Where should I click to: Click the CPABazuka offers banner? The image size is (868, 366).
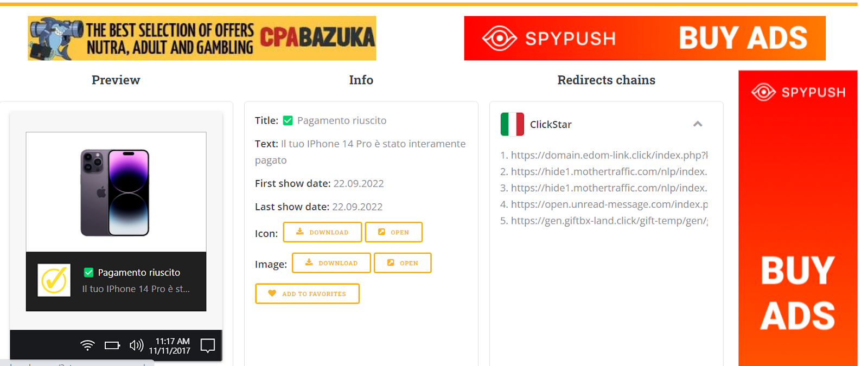coord(202,38)
